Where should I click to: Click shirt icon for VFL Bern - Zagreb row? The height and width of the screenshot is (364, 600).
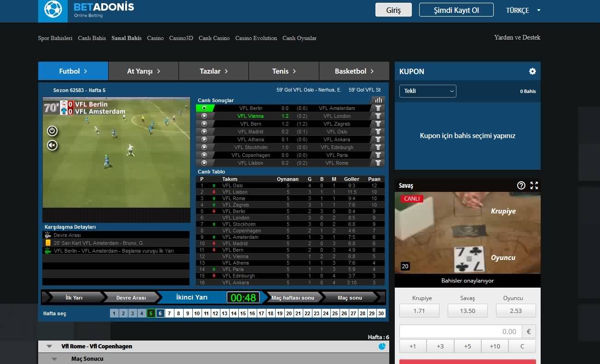coord(378,124)
